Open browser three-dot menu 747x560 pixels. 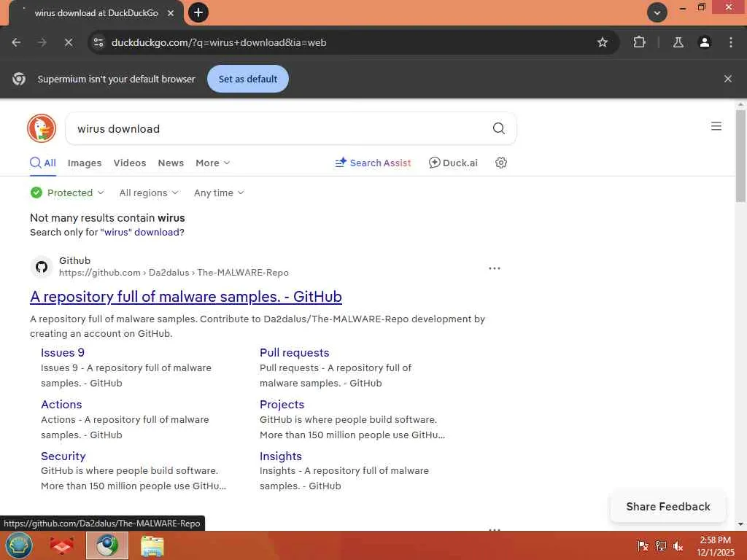pos(731,42)
